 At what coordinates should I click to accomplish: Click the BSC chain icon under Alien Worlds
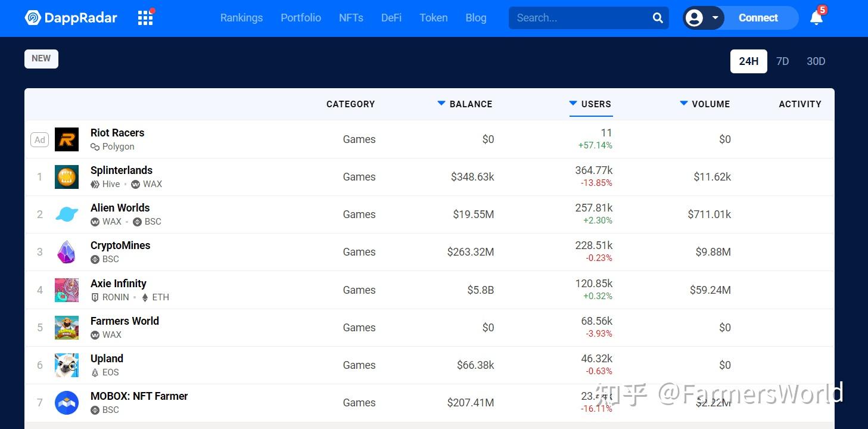[137, 222]
